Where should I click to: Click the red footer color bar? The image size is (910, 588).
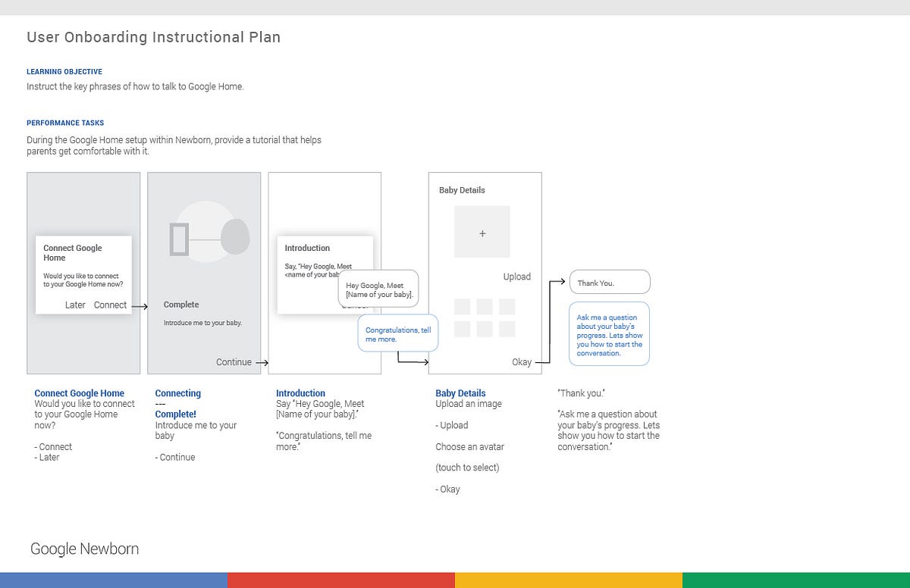click(x=341, y=580)
